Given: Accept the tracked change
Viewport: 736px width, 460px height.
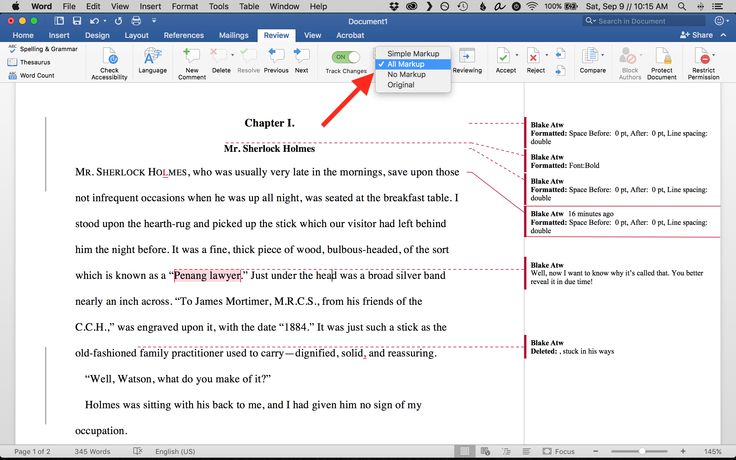Looking at the screenshot, I should (506, 60).
